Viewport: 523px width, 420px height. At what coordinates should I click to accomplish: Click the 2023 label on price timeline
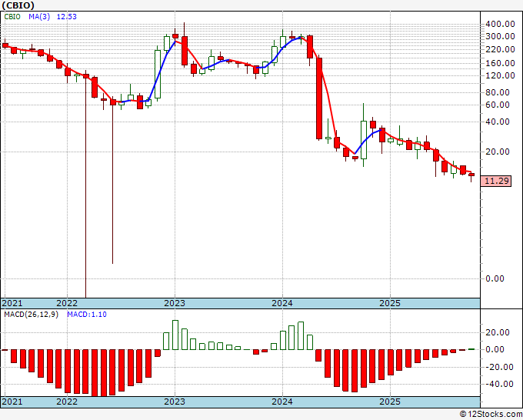[x=175, y=303]
